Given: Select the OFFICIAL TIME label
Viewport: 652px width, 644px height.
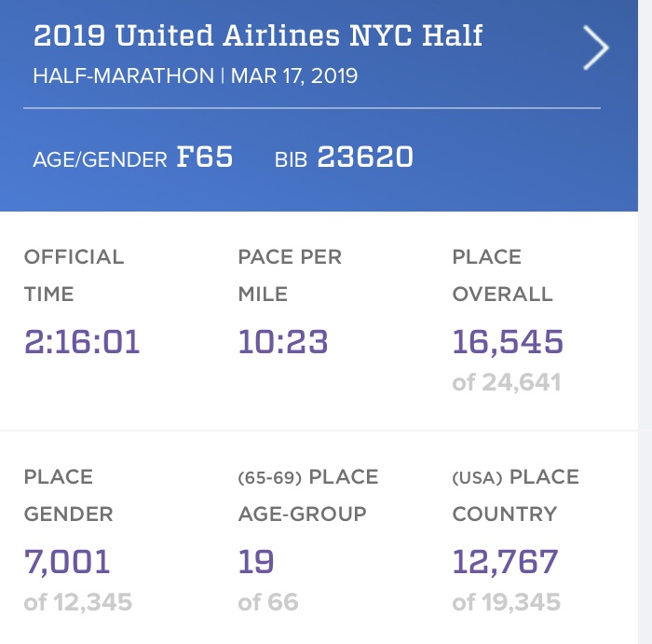Looking at the screenshot, I should pyautogui.click(x=74, y=275).
